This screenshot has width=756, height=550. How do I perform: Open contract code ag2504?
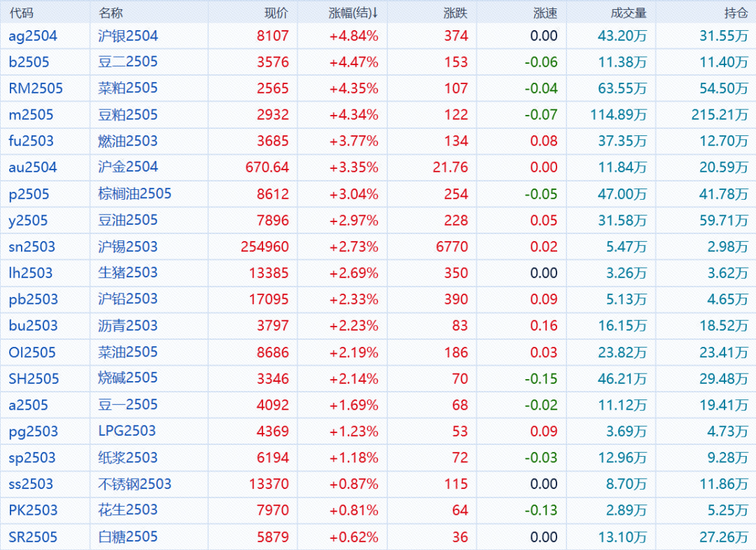pos(33,36)
